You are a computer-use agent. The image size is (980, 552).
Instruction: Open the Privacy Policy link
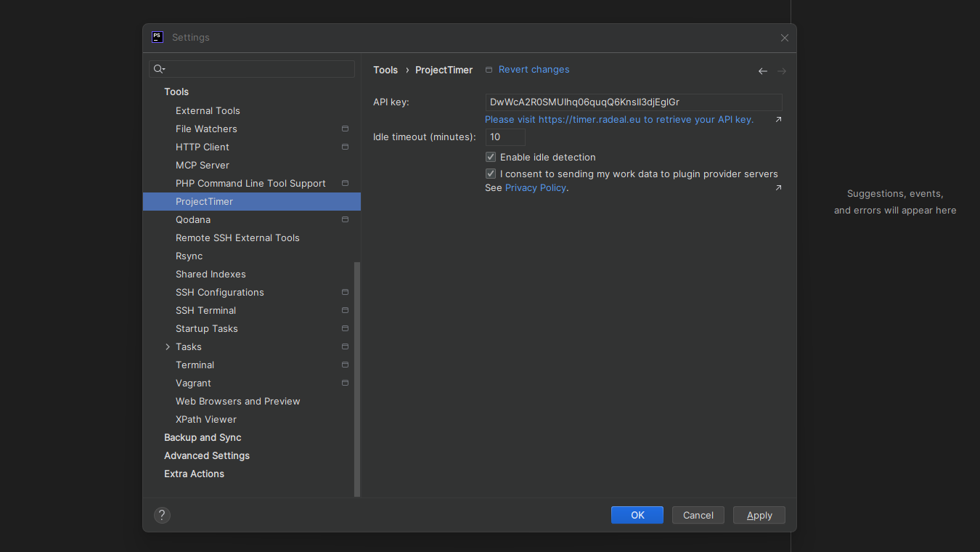[536, 187]
